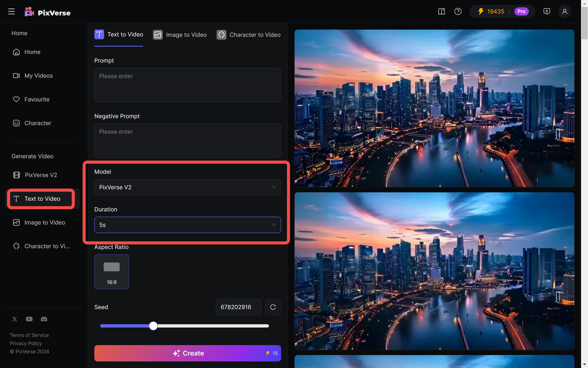Switch to the Character to Video tab
The image size is (588, 368).
click(249, 35)
